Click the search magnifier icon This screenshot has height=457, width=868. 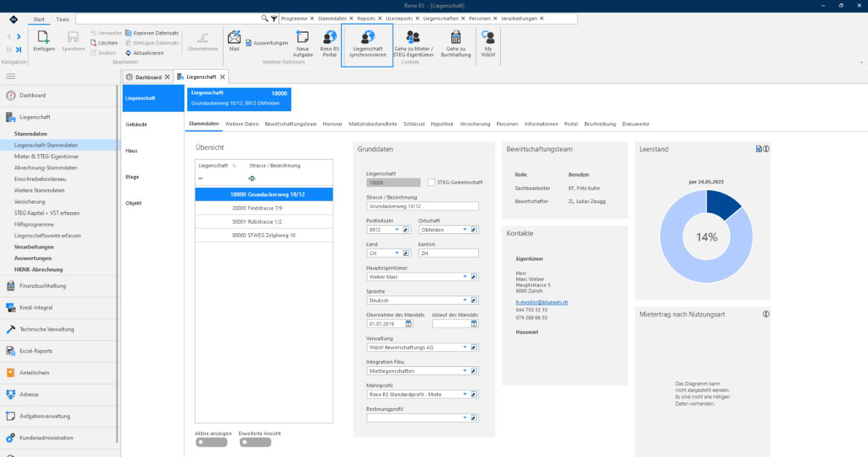[x=265, y=18]
